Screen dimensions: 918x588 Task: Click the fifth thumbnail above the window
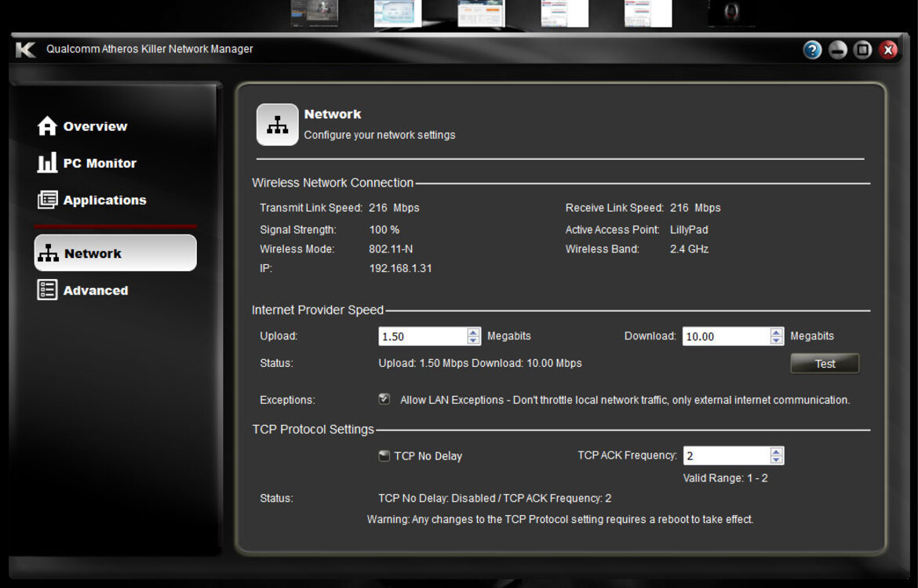pyautogui.click(x=648, y=13)
